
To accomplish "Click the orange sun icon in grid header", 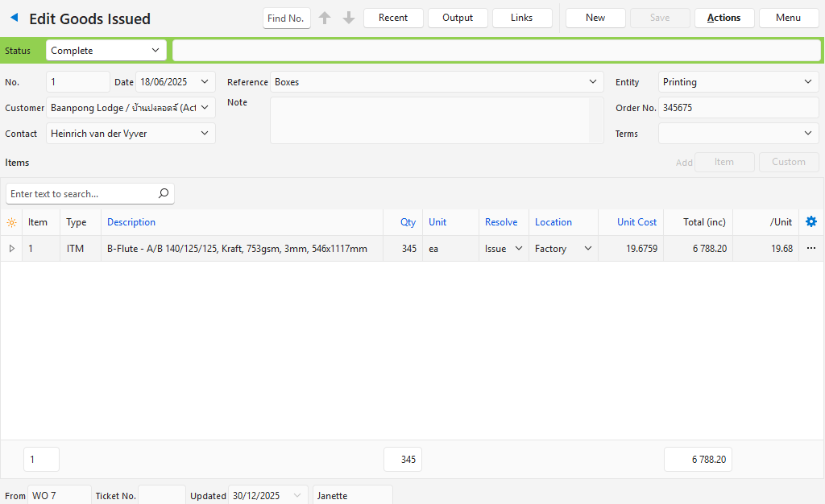I will point(11,222).
